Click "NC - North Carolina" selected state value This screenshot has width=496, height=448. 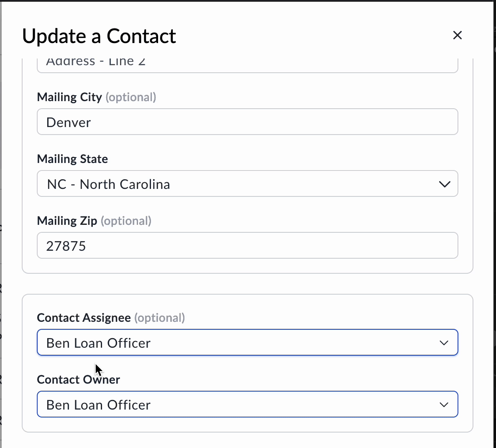click(108, 184)
